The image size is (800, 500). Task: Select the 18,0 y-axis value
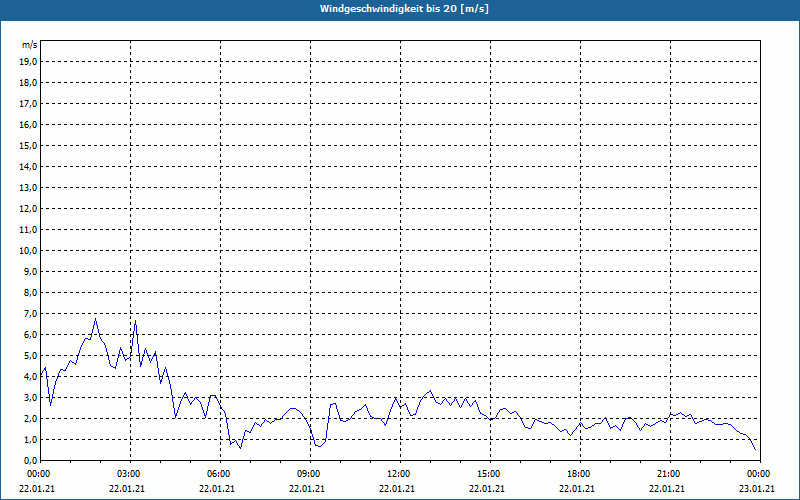29,83
